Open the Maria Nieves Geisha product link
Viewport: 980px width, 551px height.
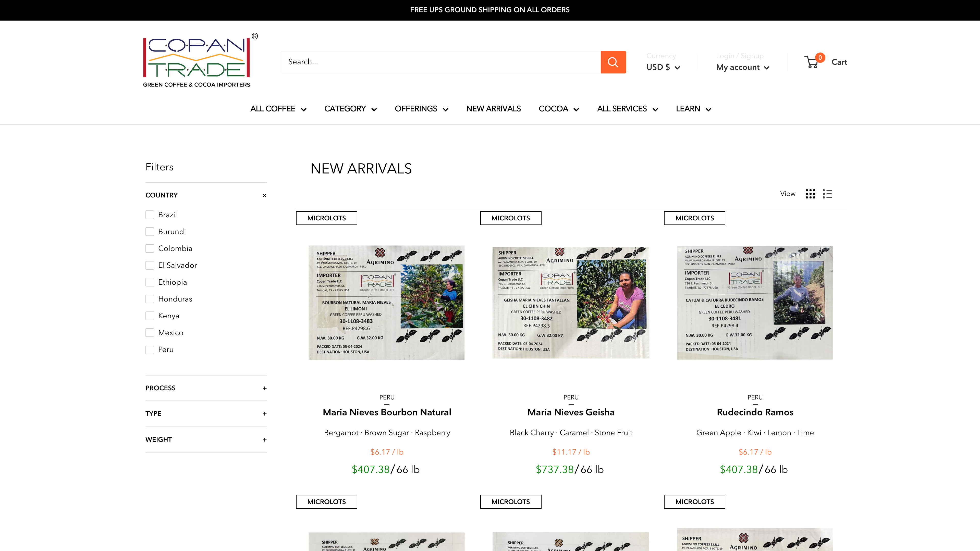point(571,412)
